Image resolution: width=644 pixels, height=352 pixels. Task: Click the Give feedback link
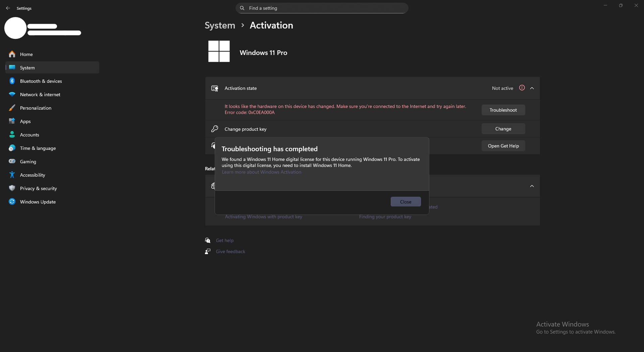pyautogui.click(x=230, y=251)
